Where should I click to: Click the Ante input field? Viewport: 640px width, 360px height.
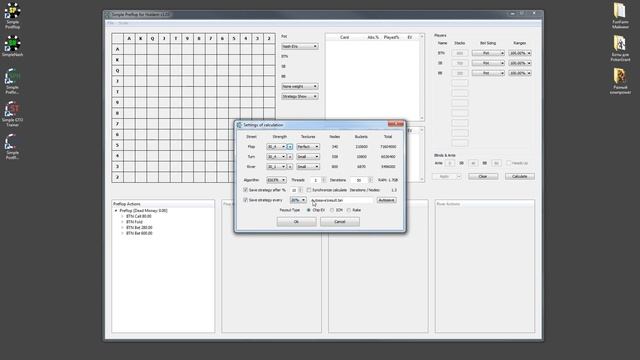(450, 163)
